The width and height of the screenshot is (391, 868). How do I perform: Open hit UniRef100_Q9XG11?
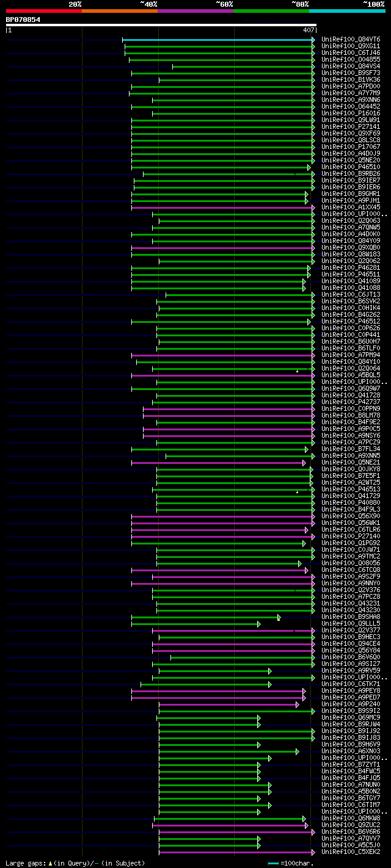pos(350,46)
